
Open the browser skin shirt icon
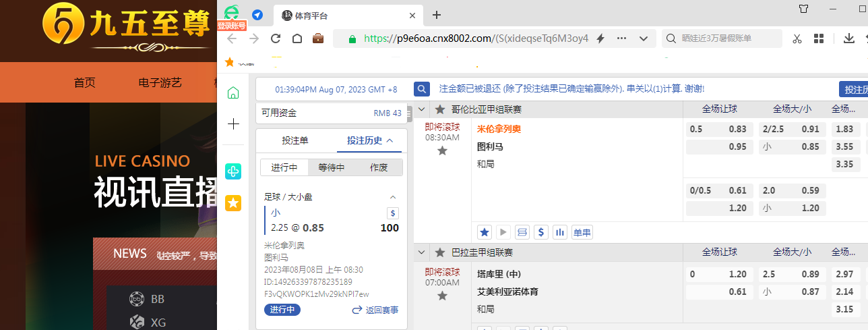pyautogui.click(x=803, y=9)
